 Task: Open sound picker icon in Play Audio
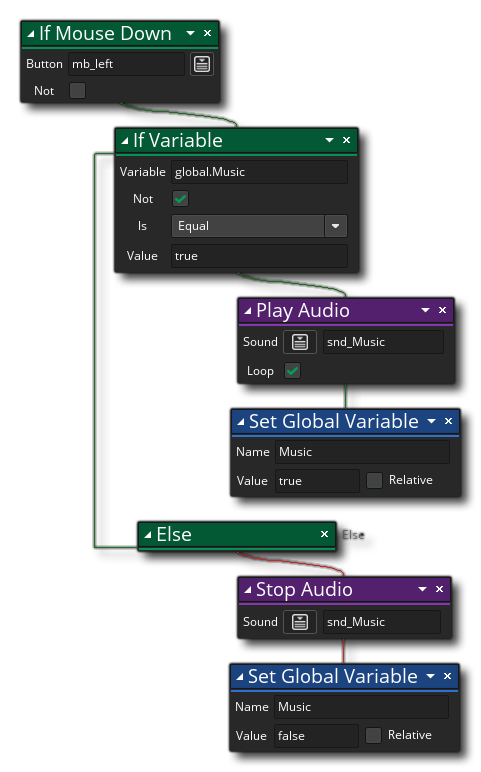(x=300, y=342)
